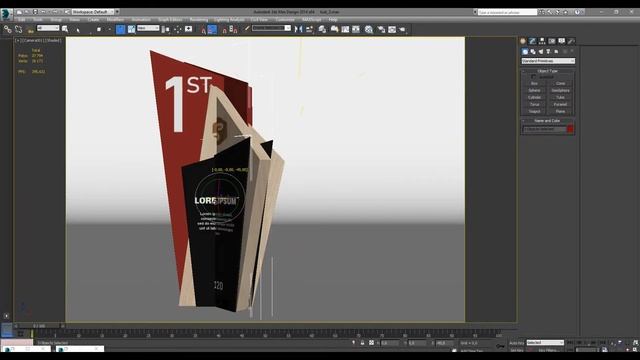640x360 pixels.
Task: Collapse the Object Type rollout
Action: pyautogui.click(x=548, y=71)
